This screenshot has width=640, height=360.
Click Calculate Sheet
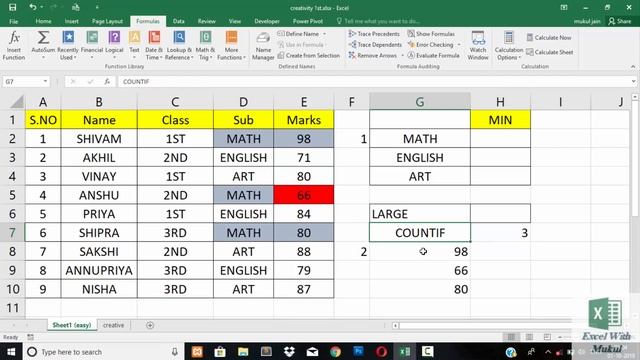549,52
